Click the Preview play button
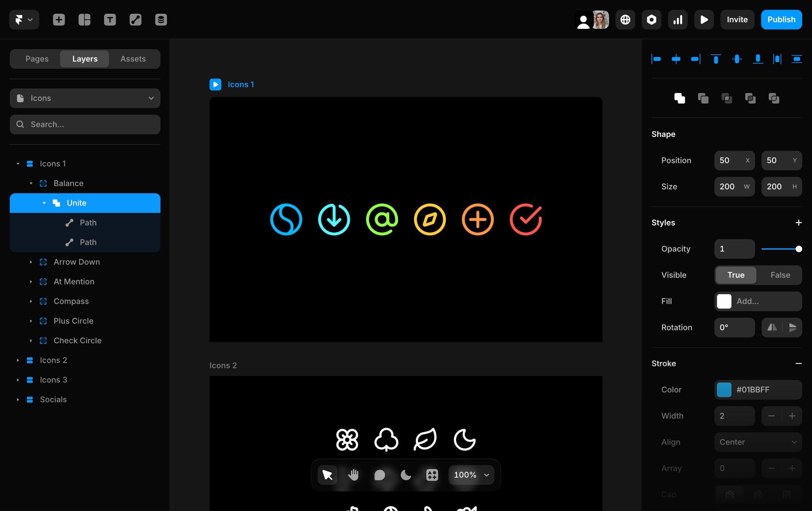 pos(704,20)
